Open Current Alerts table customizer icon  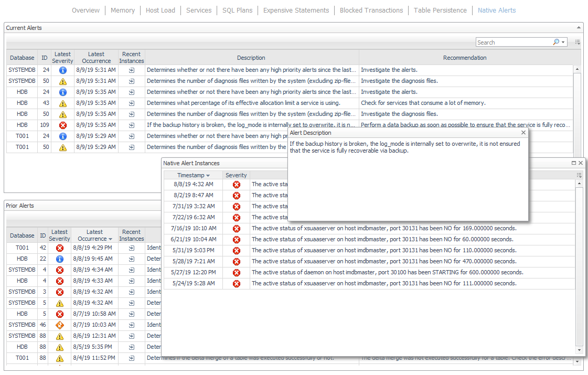tap(578, 42)
